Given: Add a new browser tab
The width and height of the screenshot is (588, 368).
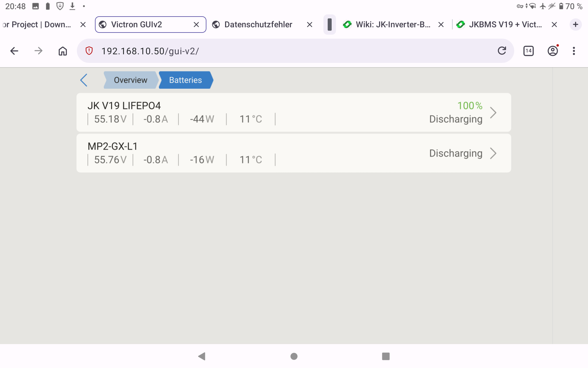Looking at the screenshot, I should click(575, 25).
